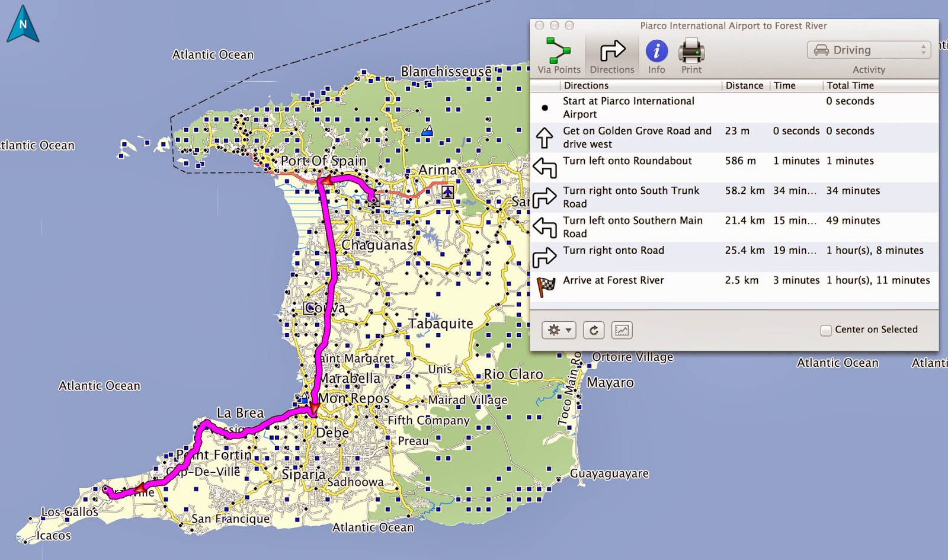Click the left-turn icon beside Southern Main Road
Image resolution: width=948 pixels, height=560 pixels.
coord(546,227)
